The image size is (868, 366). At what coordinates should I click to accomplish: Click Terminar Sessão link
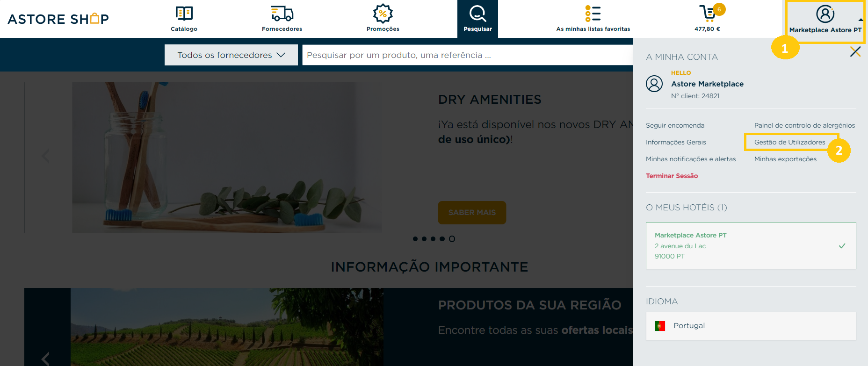672,176
